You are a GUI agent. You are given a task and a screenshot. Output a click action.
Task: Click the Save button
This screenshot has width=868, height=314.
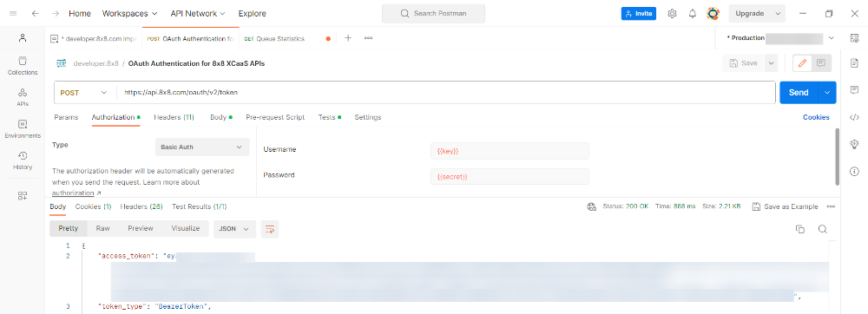coord(744,63)
